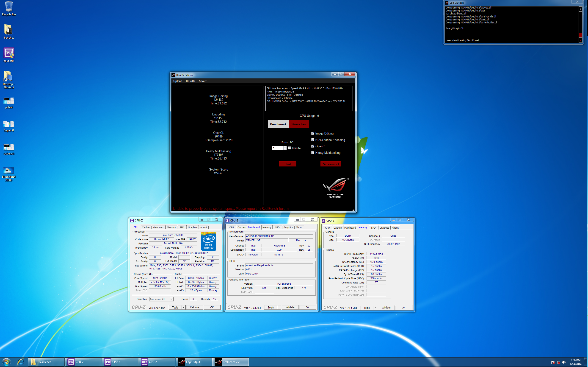Screen dimensions: 588x367
Task: Click the system specs text box in RealBench
Action: 309,98
